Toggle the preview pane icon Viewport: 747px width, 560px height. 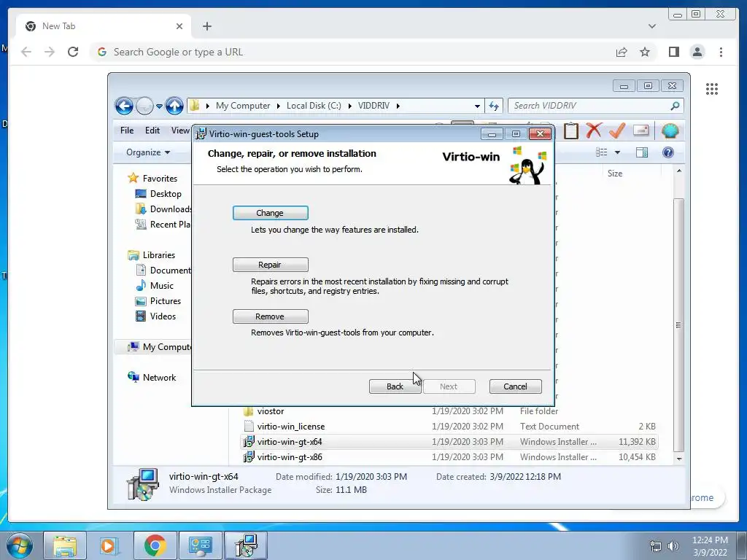pyautogui.click(x=642, y=152)
